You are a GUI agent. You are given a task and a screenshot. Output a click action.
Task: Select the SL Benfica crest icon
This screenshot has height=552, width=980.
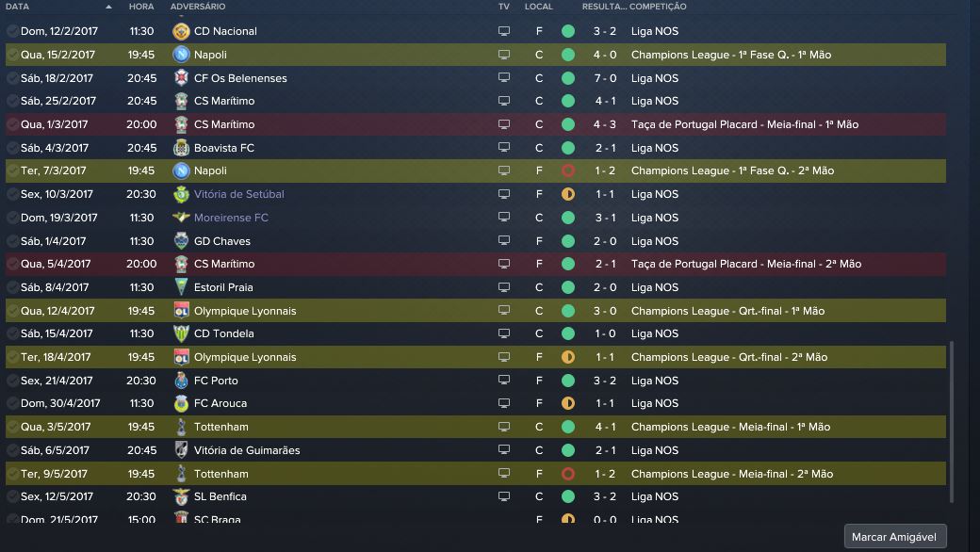[x=182, y=496]
